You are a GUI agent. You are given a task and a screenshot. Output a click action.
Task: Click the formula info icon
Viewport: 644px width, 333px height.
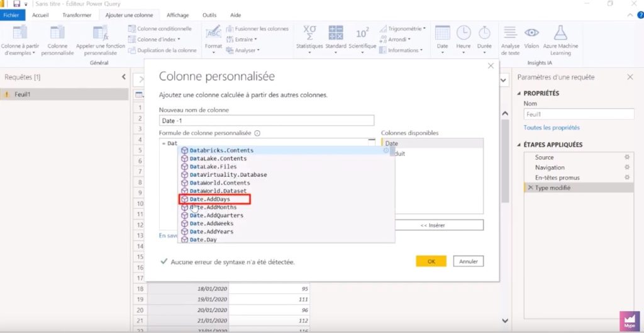click(x=257, y=133)
